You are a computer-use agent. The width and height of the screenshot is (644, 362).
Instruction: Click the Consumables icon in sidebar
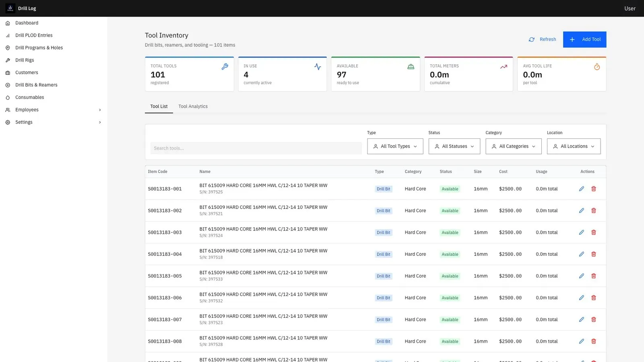pos(8,98)
